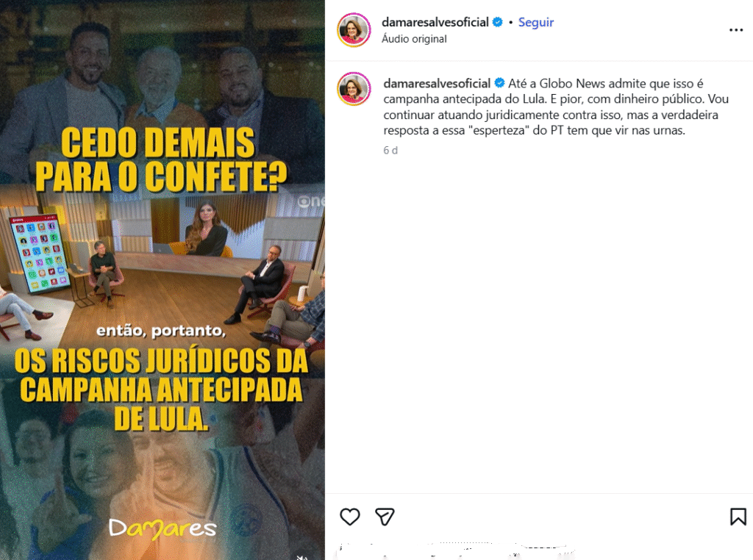Open damaresalvesoficial username in the caption

tap(437, 83)
